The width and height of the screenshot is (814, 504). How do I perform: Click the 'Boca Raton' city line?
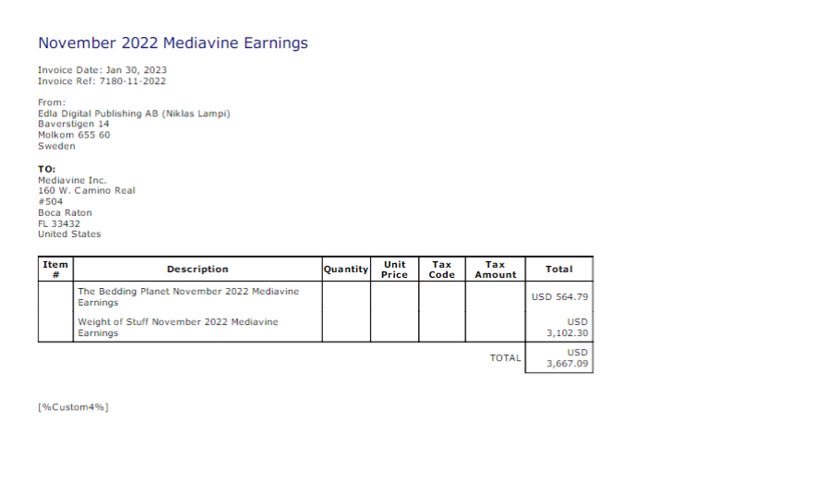coord(65,213)
